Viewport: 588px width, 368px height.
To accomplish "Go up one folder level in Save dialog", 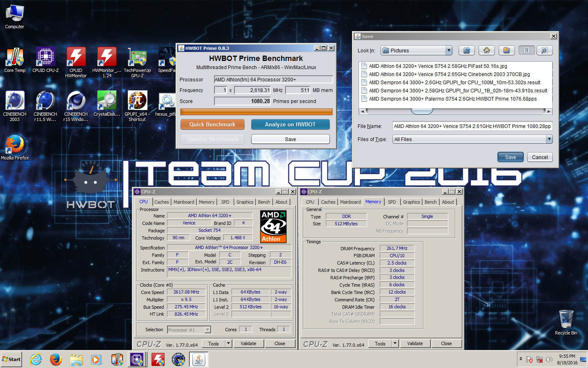I will [x=467, y=50].
